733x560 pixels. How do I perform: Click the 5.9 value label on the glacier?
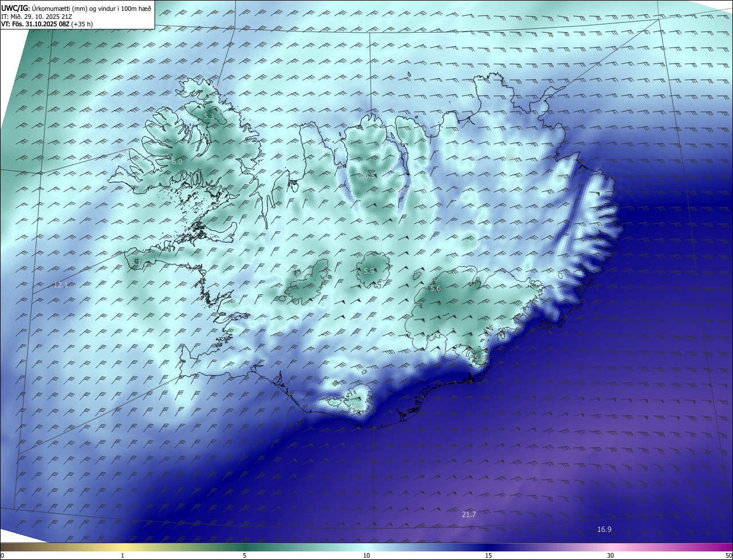369,271
